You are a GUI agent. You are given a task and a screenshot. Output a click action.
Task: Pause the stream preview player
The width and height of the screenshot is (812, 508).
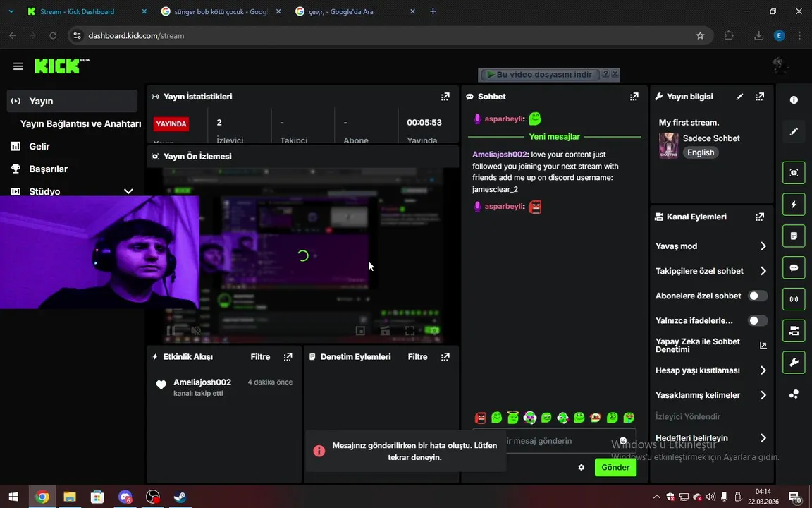coord(171,330)
